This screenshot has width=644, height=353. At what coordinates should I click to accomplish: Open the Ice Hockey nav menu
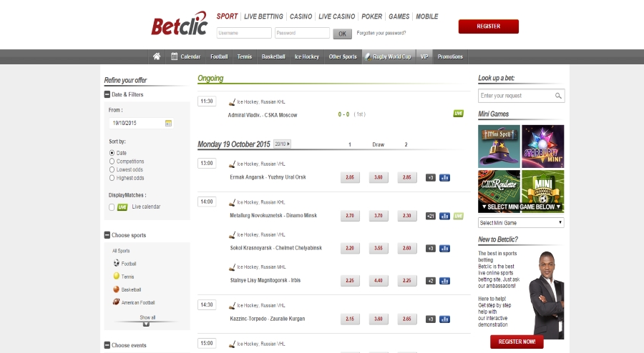click(307, 56)
